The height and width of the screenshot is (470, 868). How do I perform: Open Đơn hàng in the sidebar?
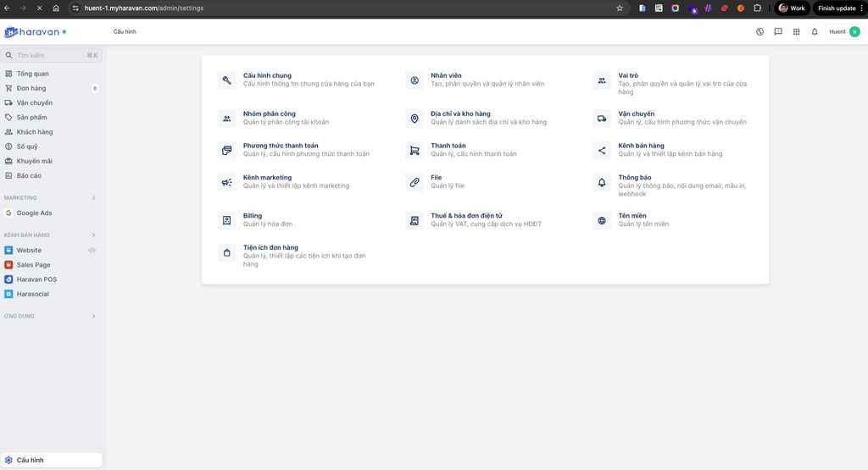pyautogui.click(x=31, y=88)
